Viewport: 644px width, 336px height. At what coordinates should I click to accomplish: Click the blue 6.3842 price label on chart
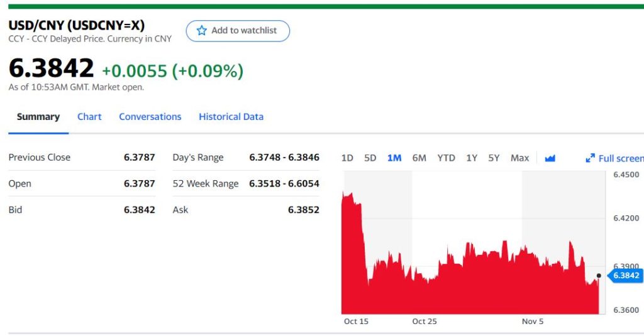pyautogui.click(x=625, y=275)
